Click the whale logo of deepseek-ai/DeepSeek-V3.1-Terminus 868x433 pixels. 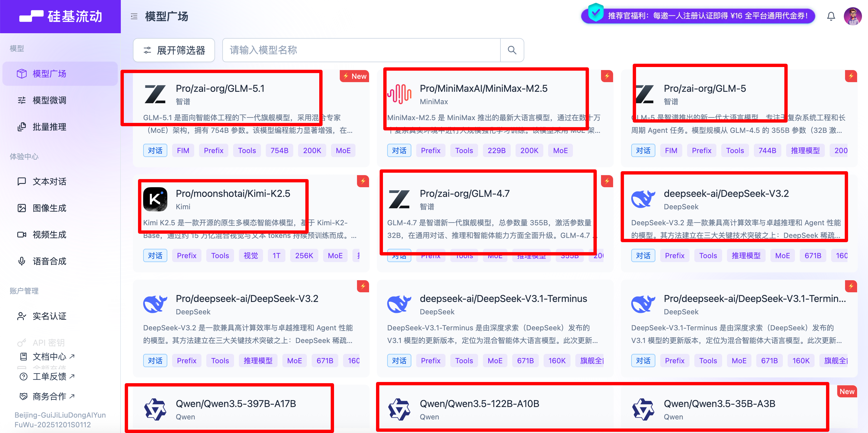coord(399,304)
